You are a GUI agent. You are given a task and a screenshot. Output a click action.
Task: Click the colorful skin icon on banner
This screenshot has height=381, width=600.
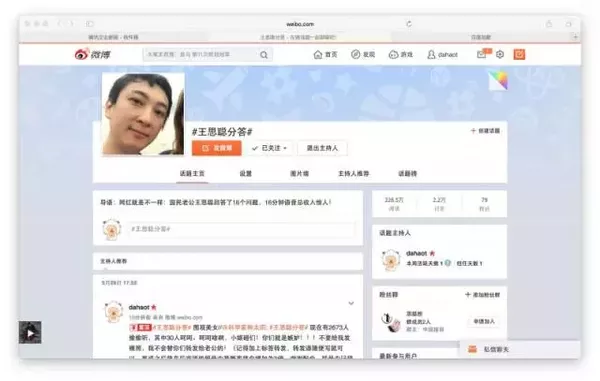tap(498, 80)
